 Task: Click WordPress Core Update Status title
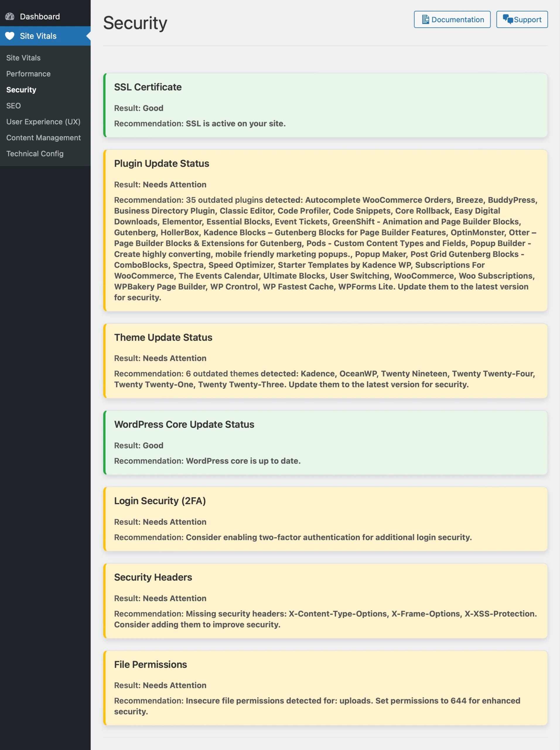pyautogui.click(x=184, y=425)
